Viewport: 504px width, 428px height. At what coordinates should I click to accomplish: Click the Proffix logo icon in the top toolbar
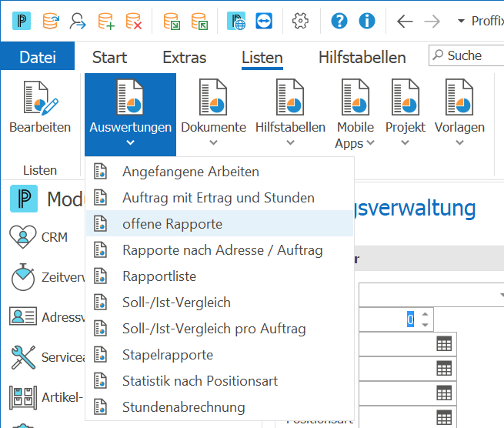(22, 21)
